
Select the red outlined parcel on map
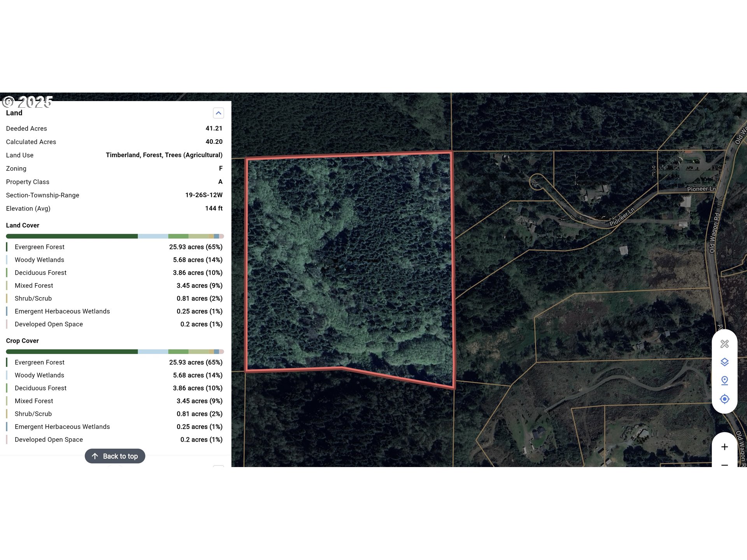(x=350, y=264)
